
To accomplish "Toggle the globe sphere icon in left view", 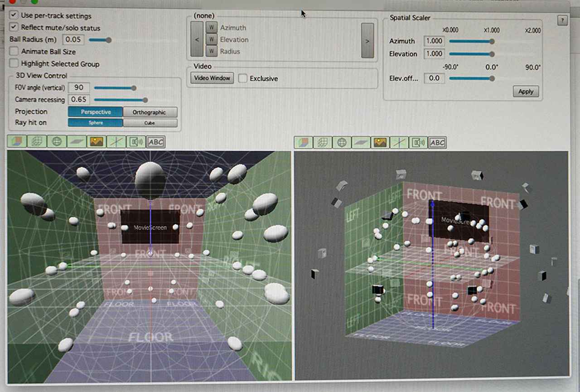I will pos(58,142).
